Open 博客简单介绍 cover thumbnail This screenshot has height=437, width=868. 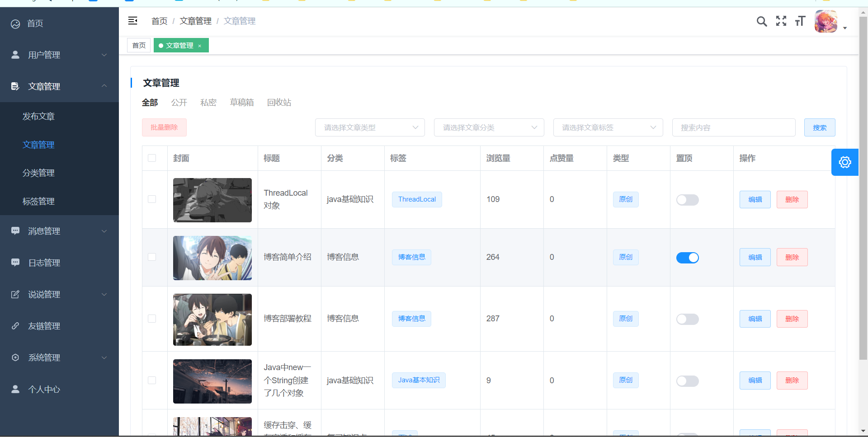212,258
